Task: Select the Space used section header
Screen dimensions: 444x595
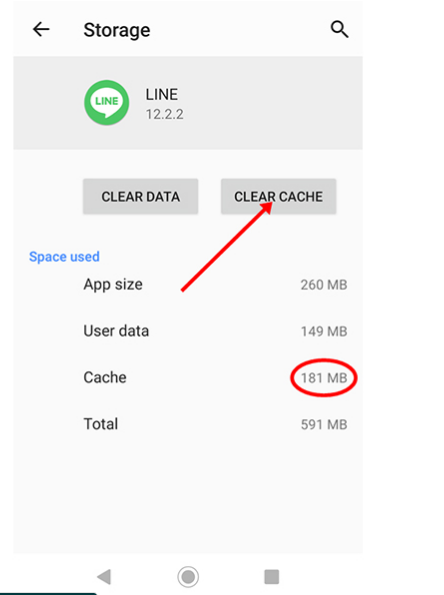Action: click(65, 257)
